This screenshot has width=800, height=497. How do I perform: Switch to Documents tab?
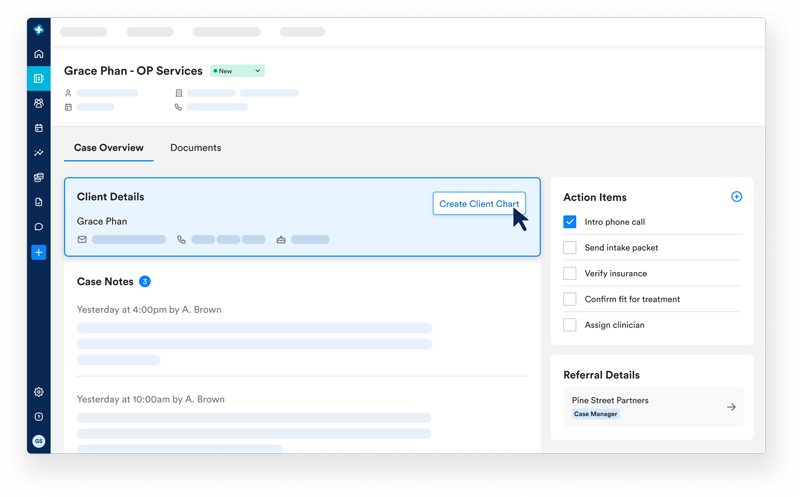tap(195, 147)
